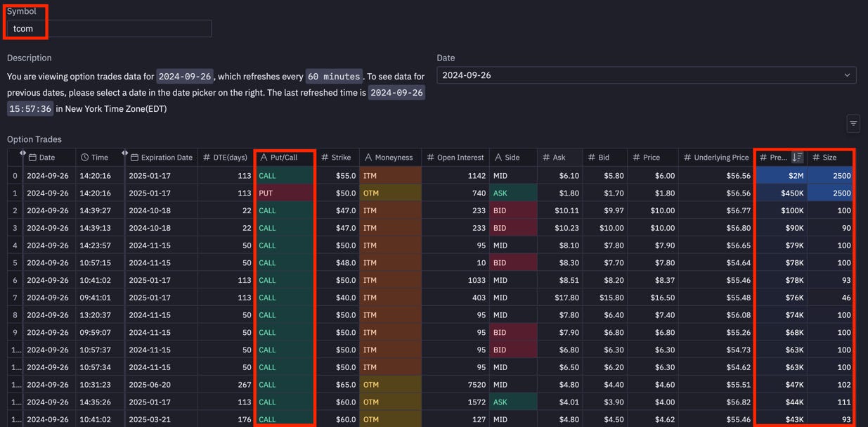Image resolution: width=868 pixels, height=427 pixels.
Task: Click the pin marker left of Expiration Date header
Action: (x=124, y=153)
